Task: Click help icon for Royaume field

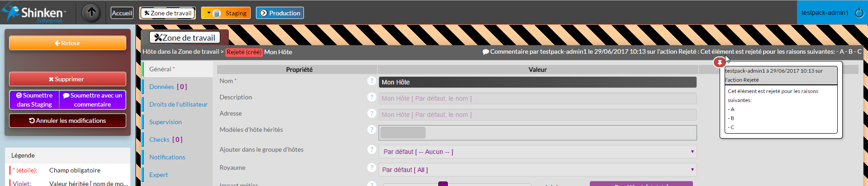Action: (372, 167)
